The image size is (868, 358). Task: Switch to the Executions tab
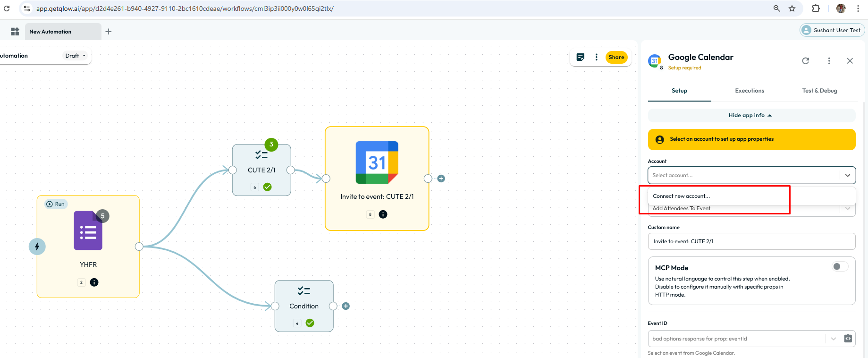click(750, 91)
